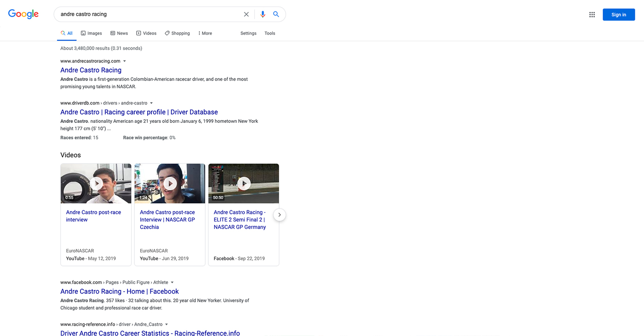This screenshot has width=644, height=336.
Task: Play the 50:50 ELITE 2 Semi Final video
Action: point(244,183)
